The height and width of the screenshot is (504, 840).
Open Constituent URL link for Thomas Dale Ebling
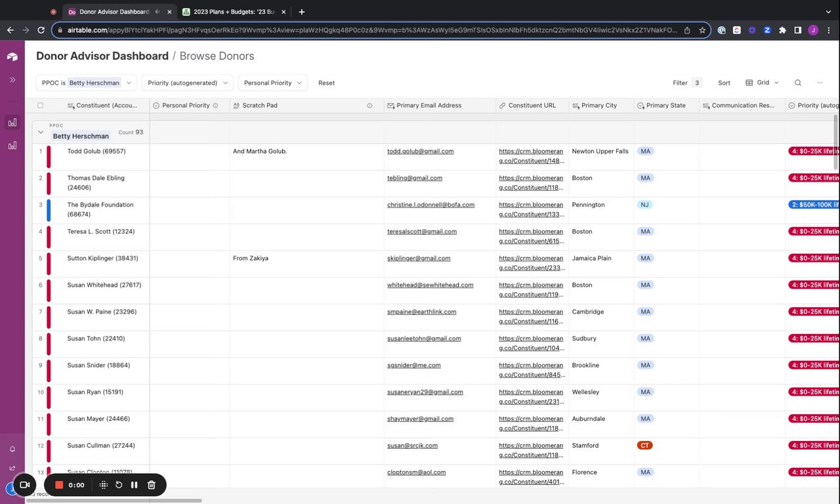(531, 182)
